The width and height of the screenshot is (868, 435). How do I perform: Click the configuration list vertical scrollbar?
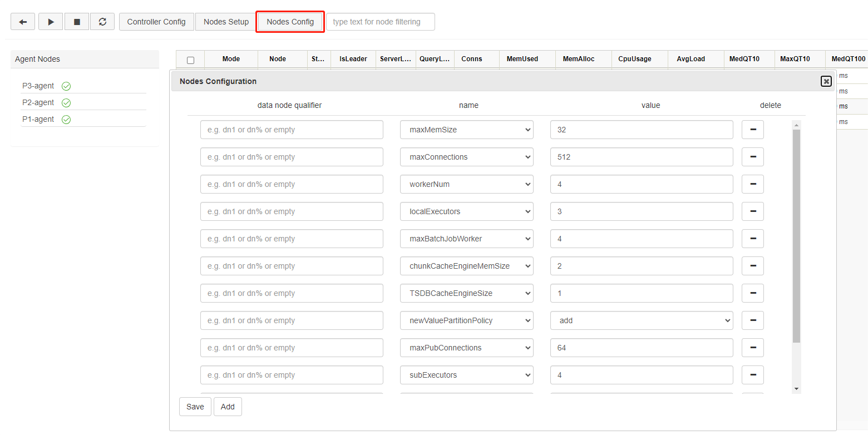coord(796,234)
